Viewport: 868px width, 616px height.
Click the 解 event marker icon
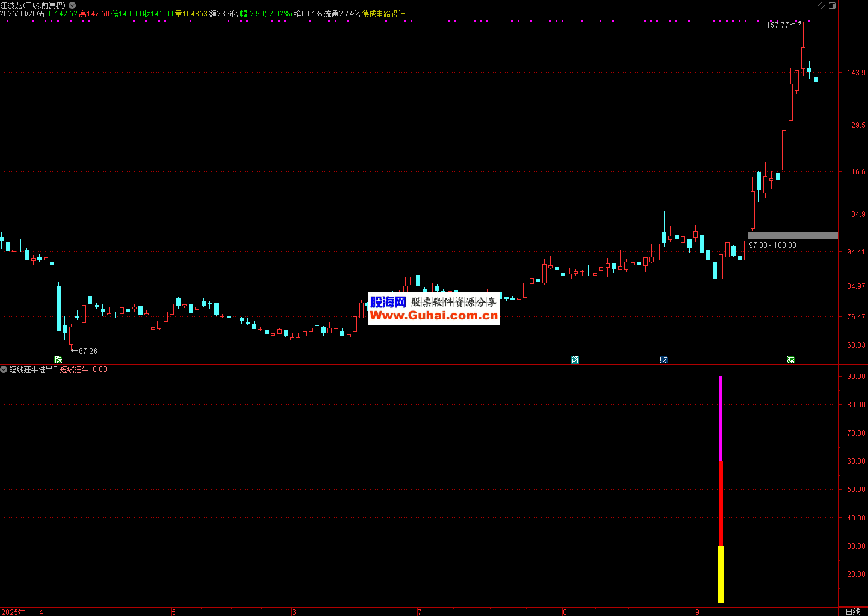[575, 360]
